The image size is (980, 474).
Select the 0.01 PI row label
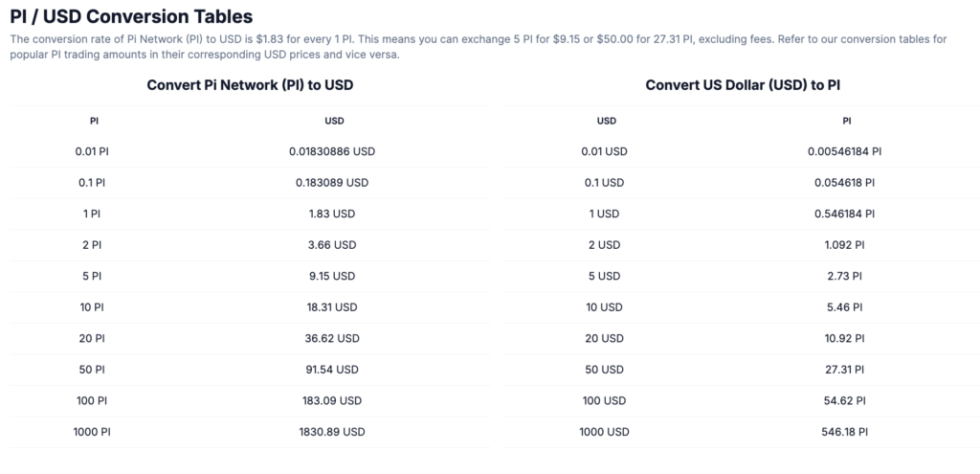pyautogui.click(x=92, y=151)
